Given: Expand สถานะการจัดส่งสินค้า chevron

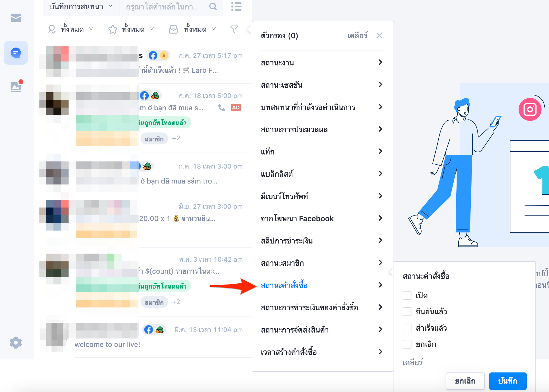Looking at the screenshot, I should [380, 330].
